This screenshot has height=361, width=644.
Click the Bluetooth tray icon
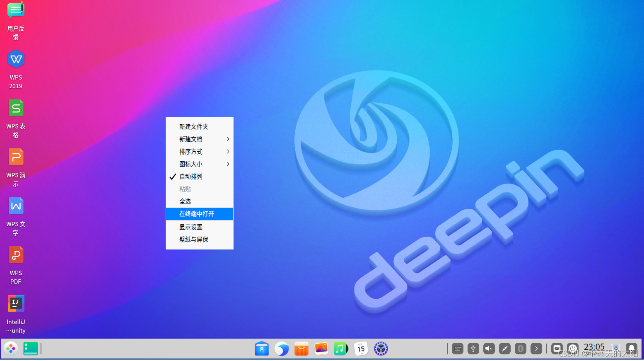click(x=521, y=349)
